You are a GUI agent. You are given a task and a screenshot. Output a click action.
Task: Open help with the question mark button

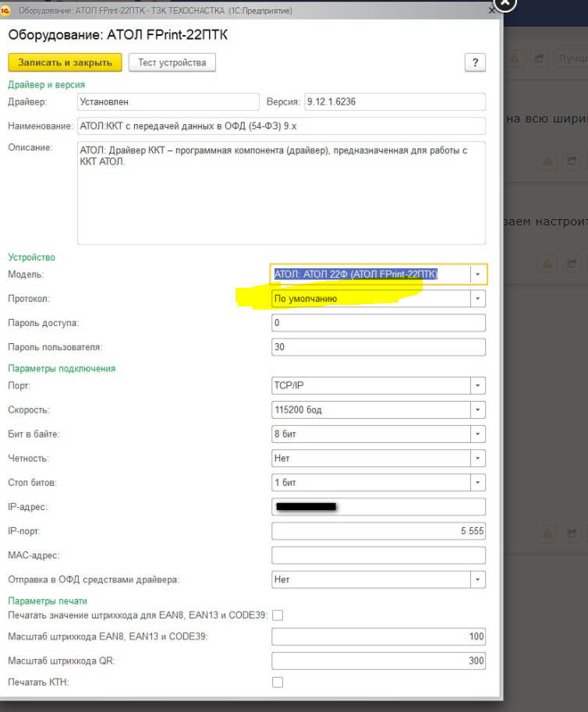tap(475, 62)
